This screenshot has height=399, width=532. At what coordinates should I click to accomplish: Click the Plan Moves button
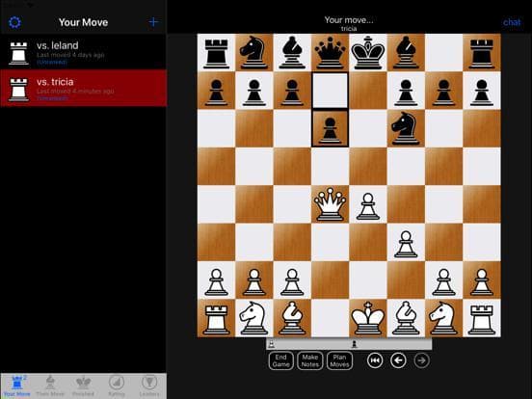coord(339,360)
